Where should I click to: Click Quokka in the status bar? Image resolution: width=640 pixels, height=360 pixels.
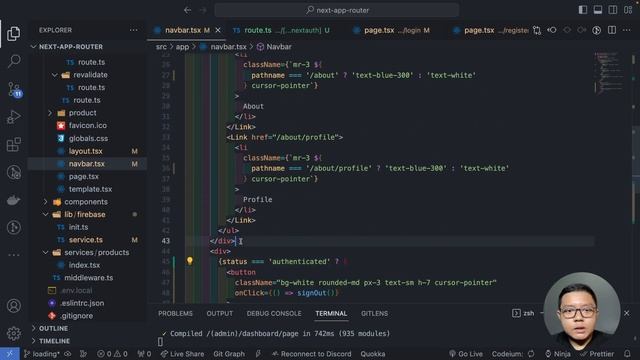coord(373,354)
